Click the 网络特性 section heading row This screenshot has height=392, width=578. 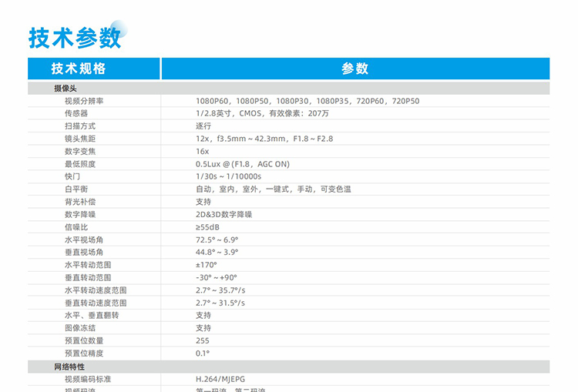click(69, 367)
